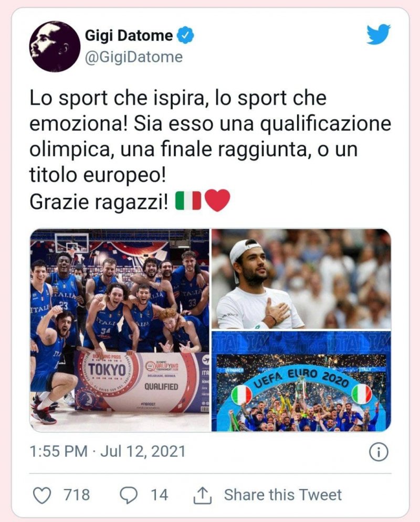Image resolution: width=420 pixels, height=522 pixels.
Task: Open tweet info circle icon
Action: click(x=379, y=452)
